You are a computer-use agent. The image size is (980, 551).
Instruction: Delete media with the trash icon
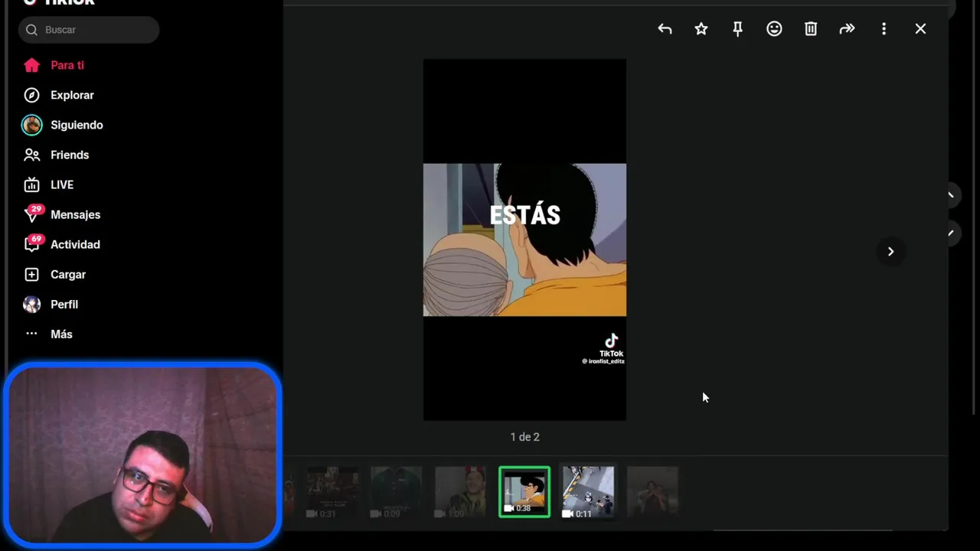(x=811, y=29)
